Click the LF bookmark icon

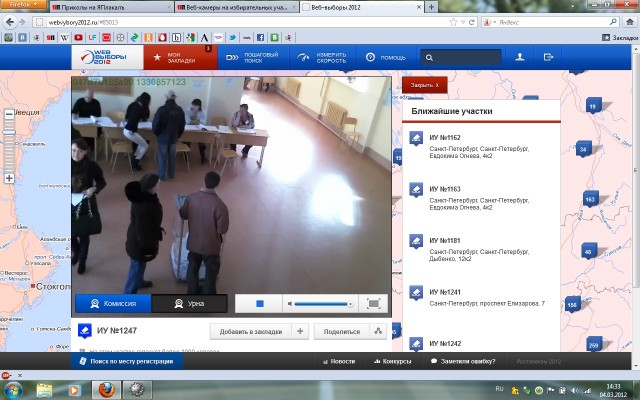point(92,38)
